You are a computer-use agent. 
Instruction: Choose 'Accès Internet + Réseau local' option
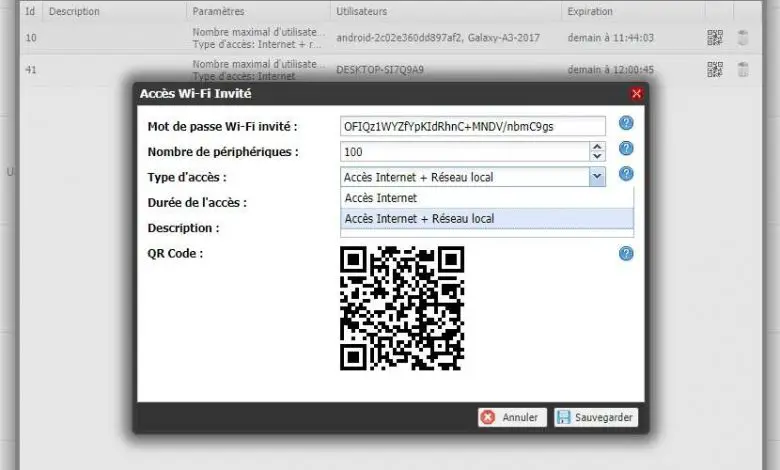pos(487,219)
